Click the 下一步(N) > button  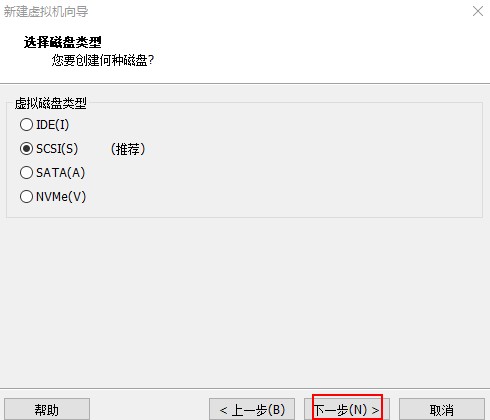coord(347,409)
